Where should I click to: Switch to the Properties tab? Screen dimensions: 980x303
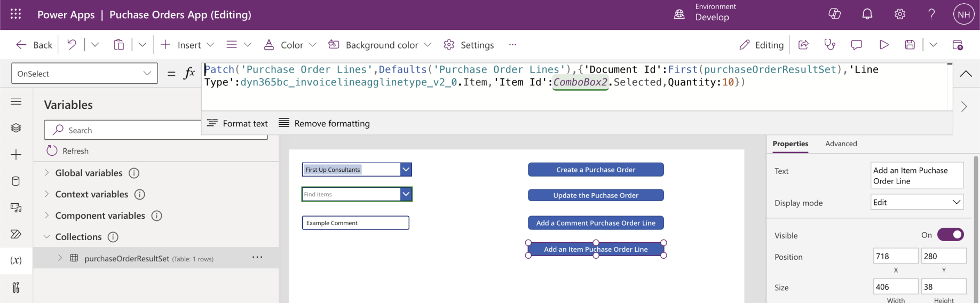pyautogui.click(x=791, y=143)
